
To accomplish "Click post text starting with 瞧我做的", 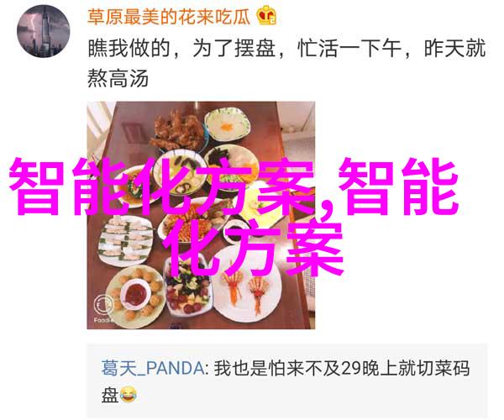I will point(286,50).
